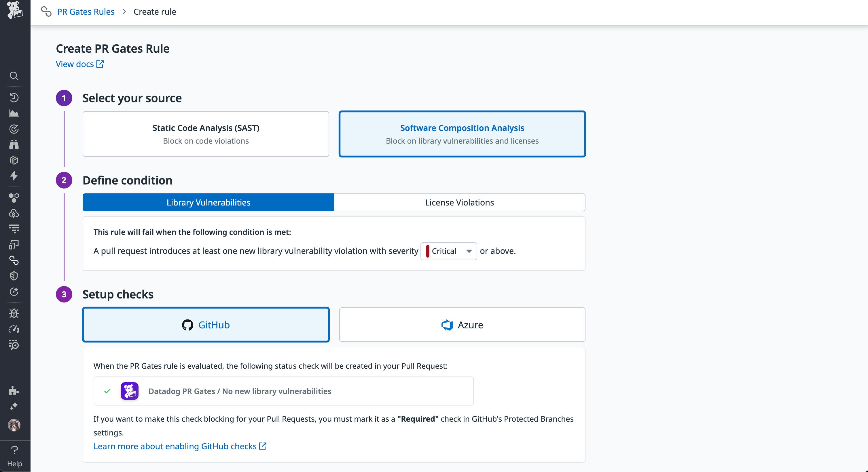
Task: Open search from the sidebar magnifier icon
Action: 14,76
